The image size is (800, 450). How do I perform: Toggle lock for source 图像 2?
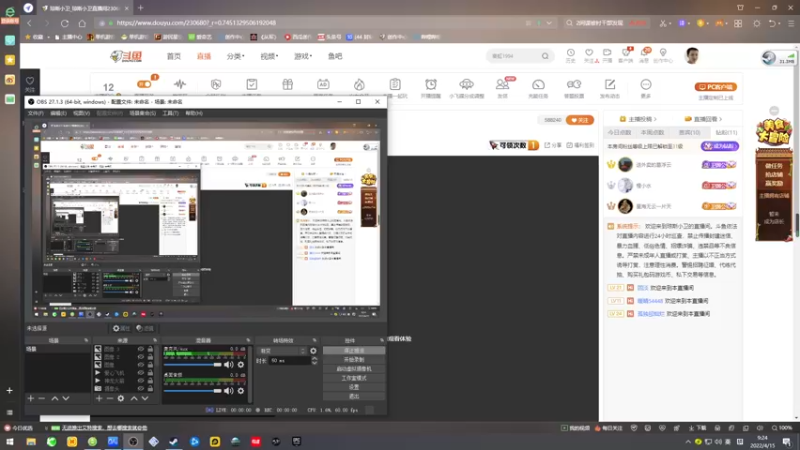tap(150, 357)
